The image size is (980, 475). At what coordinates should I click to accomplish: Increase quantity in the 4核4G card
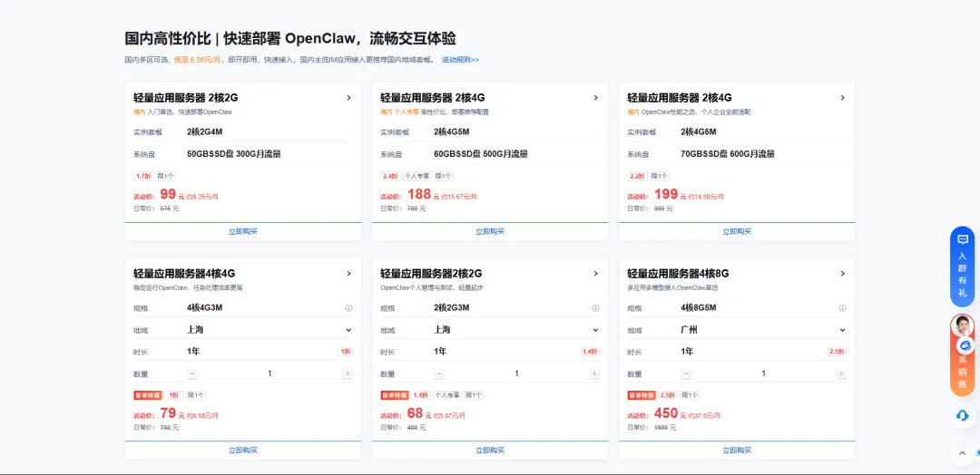(348, 373)
